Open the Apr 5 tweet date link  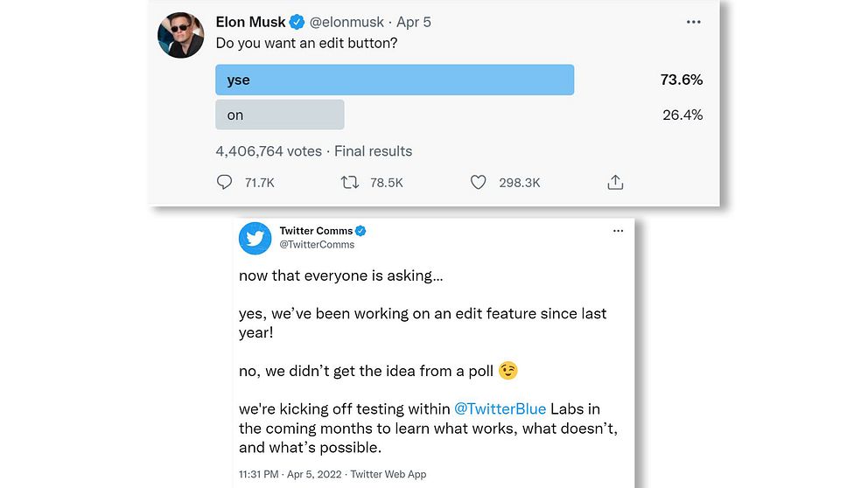tap(413, 22)
